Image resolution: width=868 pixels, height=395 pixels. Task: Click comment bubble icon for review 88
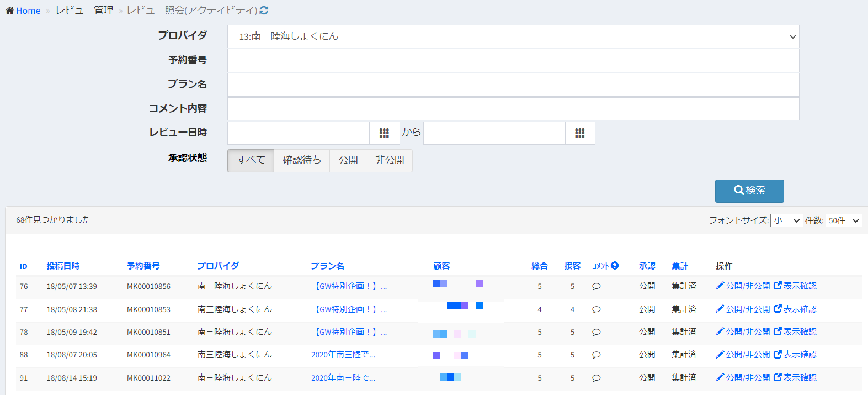click(x=597, y=355)
